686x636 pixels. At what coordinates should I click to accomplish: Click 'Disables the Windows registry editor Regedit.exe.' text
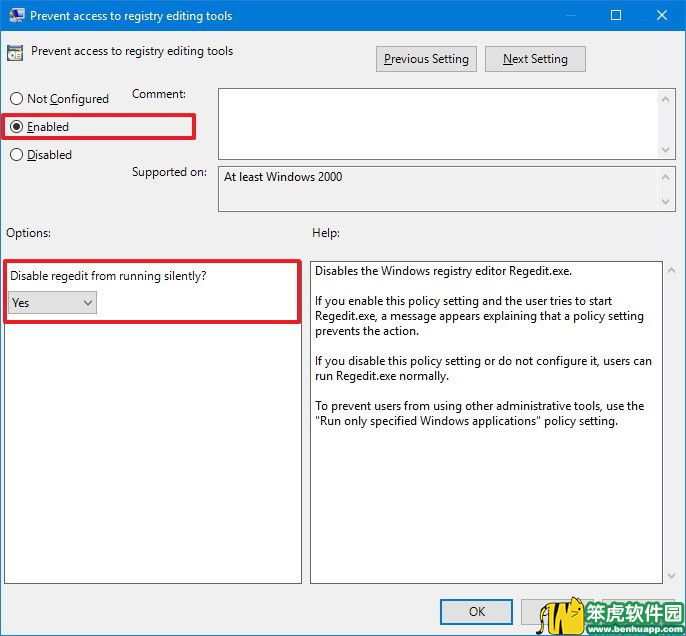pos(443,271)
